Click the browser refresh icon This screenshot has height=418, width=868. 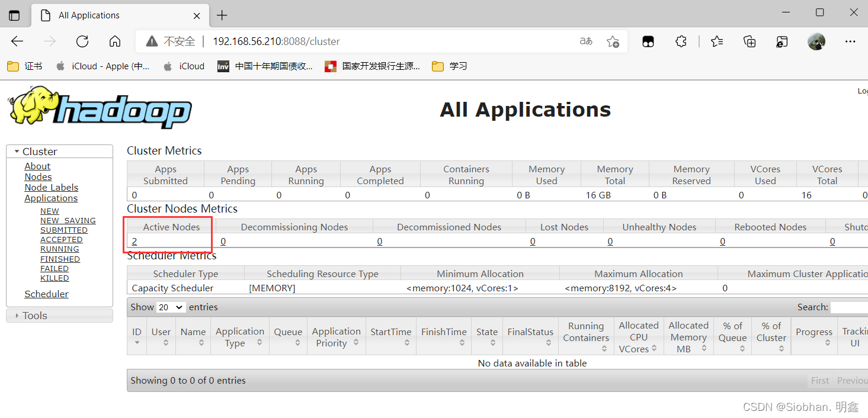tap(82, 41)
